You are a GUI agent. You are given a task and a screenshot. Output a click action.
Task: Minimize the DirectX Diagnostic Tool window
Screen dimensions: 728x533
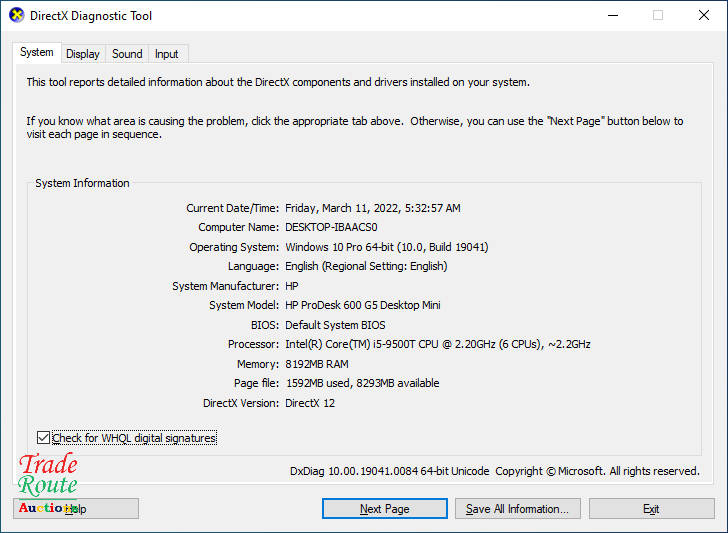pos(611,16)
